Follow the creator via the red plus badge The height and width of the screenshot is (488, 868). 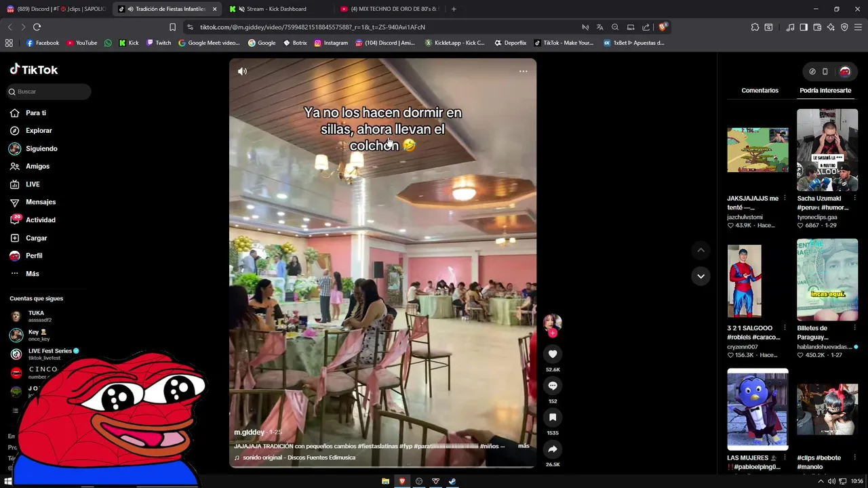pyautogui.click(x=553, y=333)
